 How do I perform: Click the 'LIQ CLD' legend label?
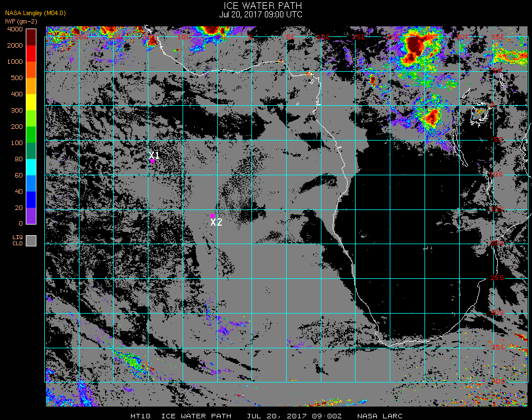coord(18,240)
